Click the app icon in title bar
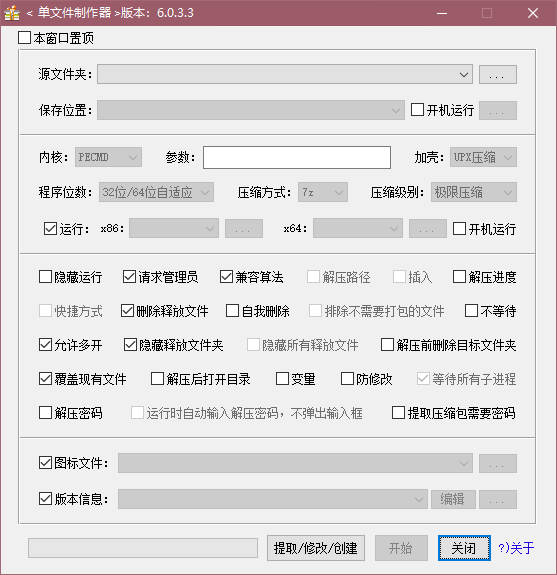 click(x=12, y=13)
